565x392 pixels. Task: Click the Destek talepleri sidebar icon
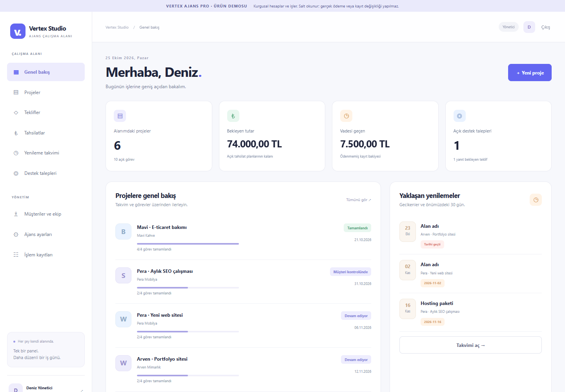tap(16, 173)
